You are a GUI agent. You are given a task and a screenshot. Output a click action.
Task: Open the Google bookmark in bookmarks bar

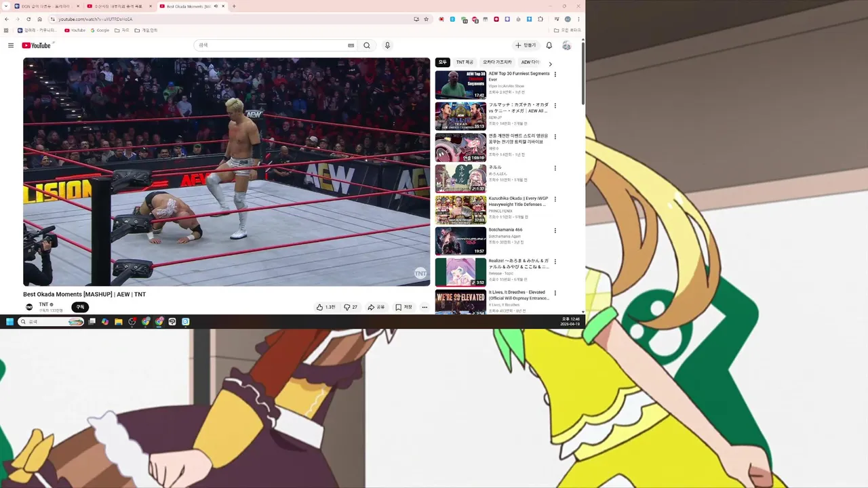100,30
